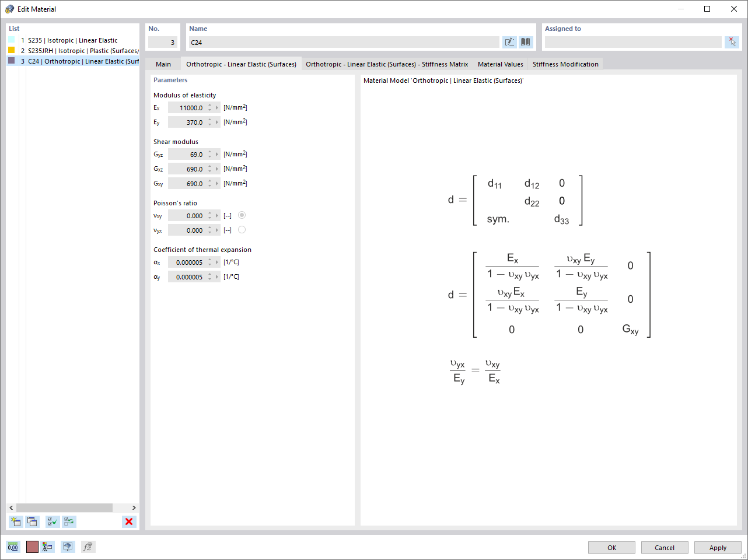This screenshot has width=748, height=560.
Task: Click the αy value field showing 0.000005
Action: pos(187,277)
